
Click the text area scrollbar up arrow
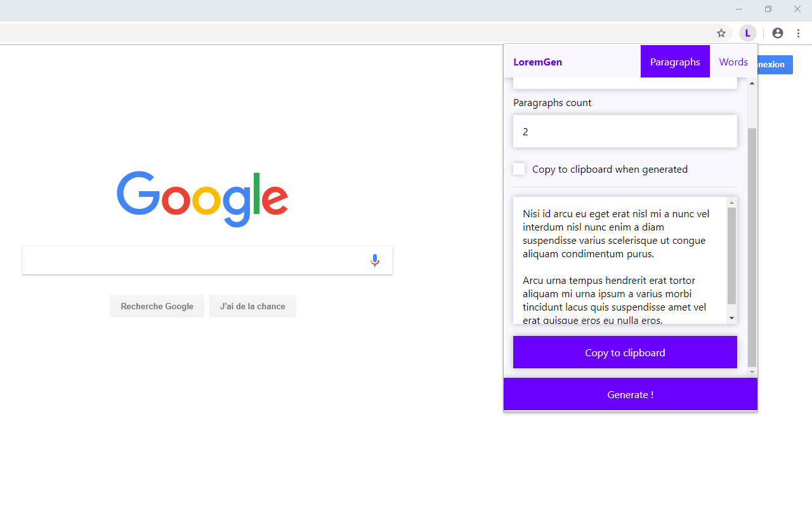click(x=731, y=203)
